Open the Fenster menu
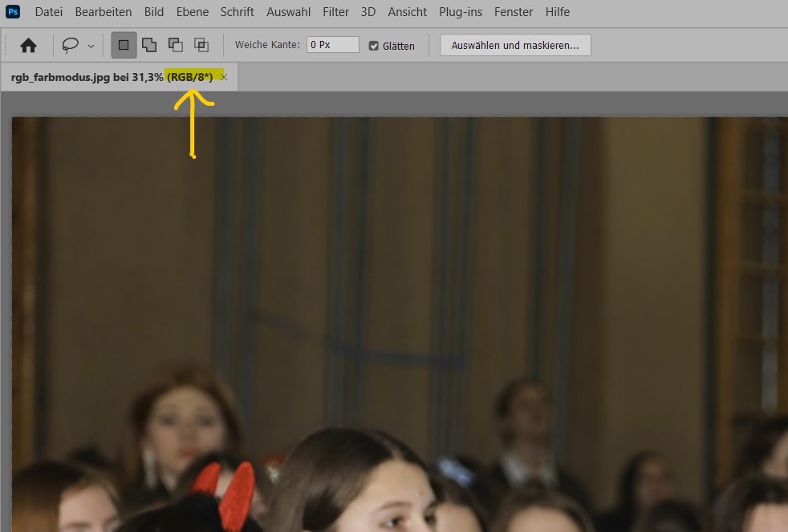788x532 pixels. [513, 11]
